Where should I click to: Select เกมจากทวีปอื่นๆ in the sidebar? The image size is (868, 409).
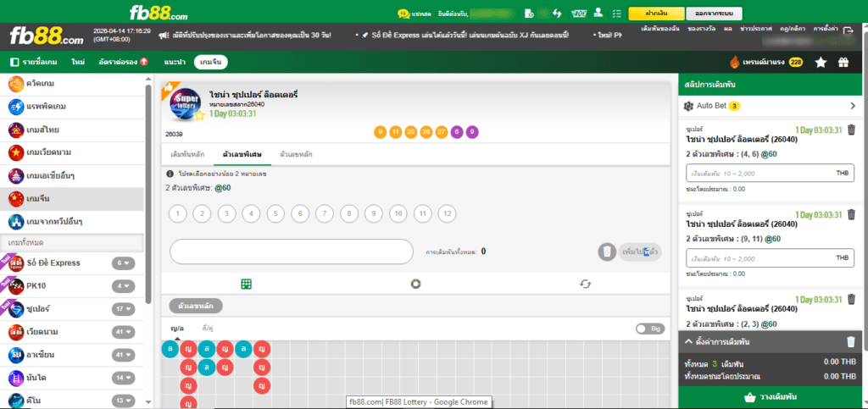click(72, 222)
